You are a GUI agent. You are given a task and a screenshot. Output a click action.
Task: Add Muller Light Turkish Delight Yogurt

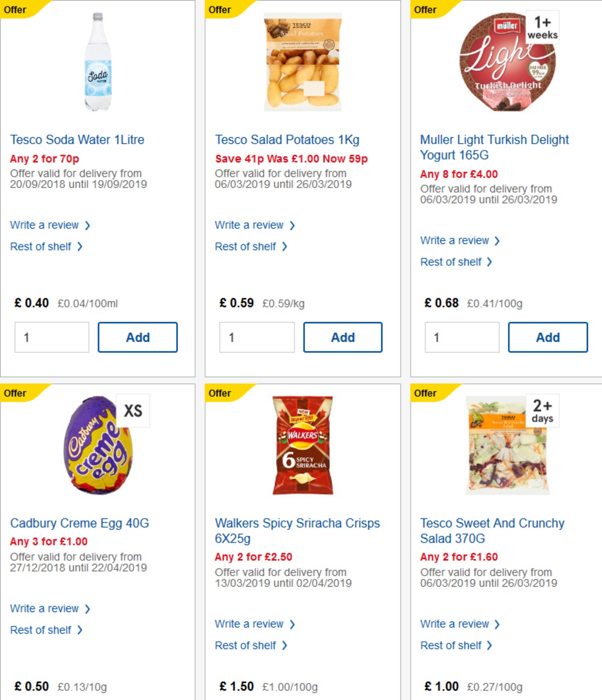pos(548,337)
